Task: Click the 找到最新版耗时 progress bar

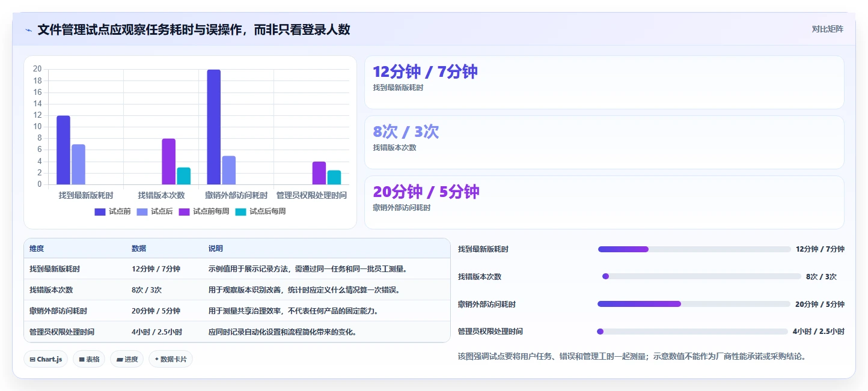Action: [694, 249]
